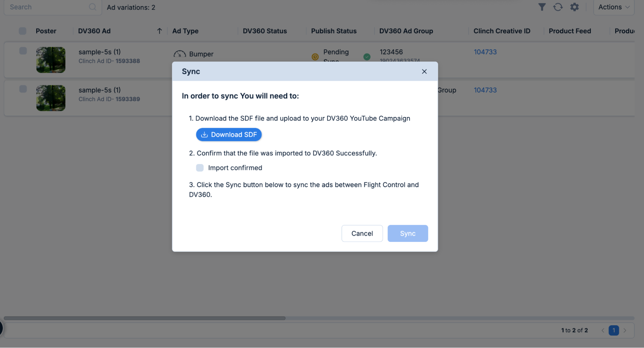Click the Clinch Ad ID- 1593388 text
644x348 pixels.
tap(109, 61)
